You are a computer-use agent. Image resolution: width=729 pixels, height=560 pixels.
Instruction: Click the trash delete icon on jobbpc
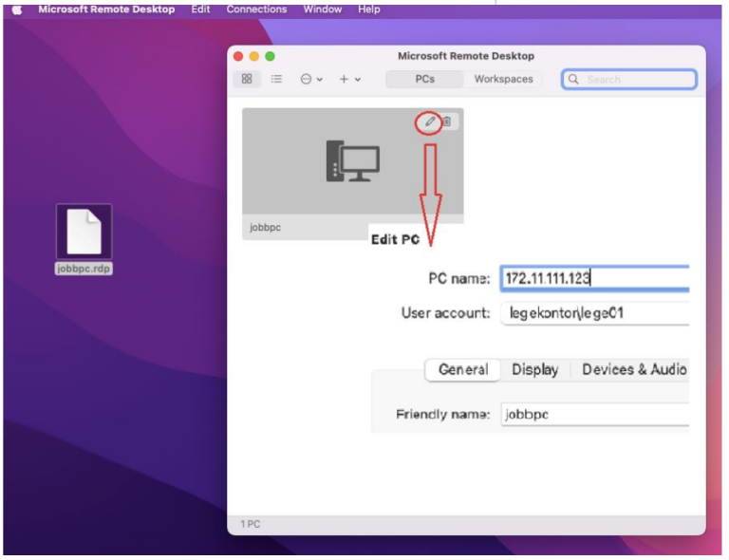(447, 121)
